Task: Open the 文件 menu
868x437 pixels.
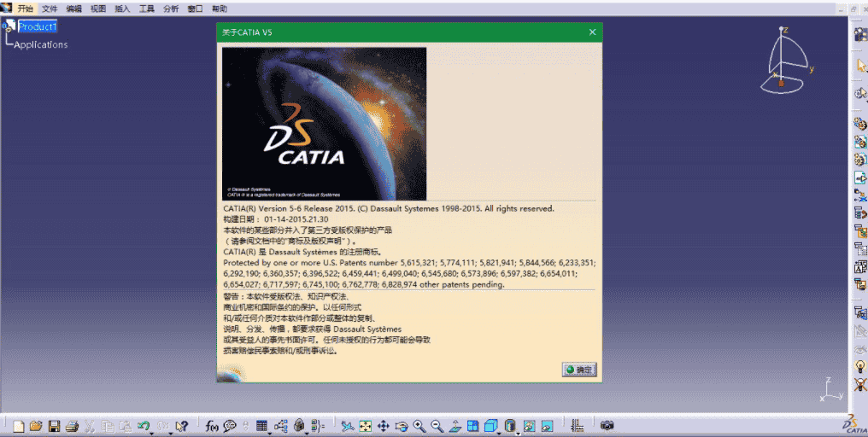Action: click(x=50, y=8)
